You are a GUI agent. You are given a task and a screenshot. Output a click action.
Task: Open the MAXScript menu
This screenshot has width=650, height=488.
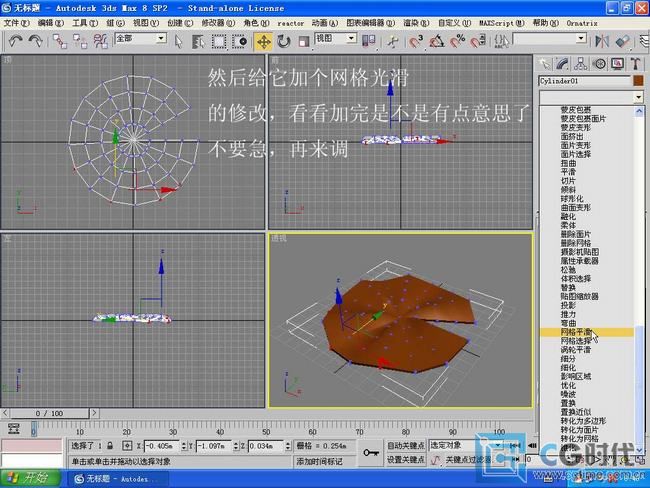pos(502,23)
